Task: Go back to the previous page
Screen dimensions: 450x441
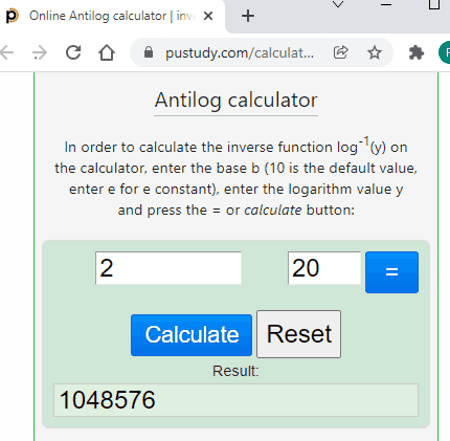Action: 7,53
